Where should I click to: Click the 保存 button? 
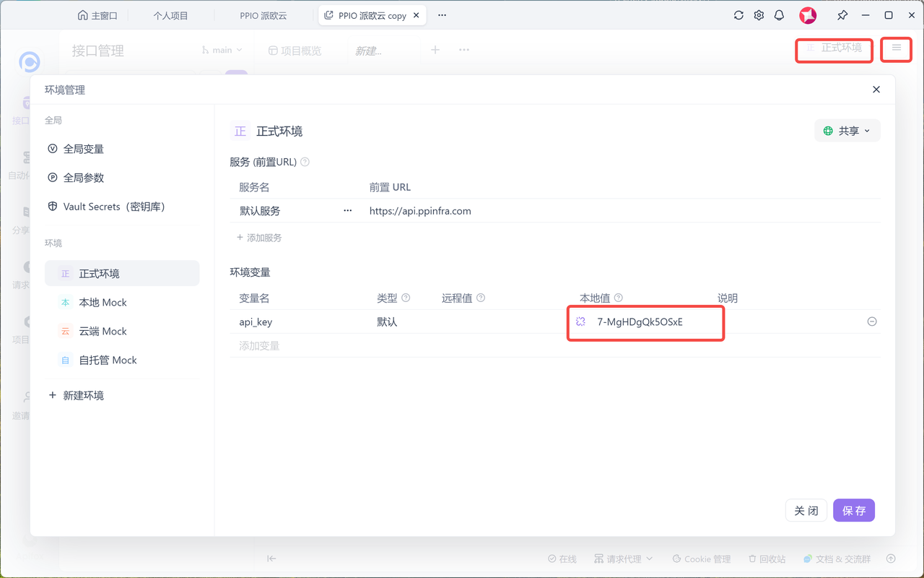click(x=854, y=510)
